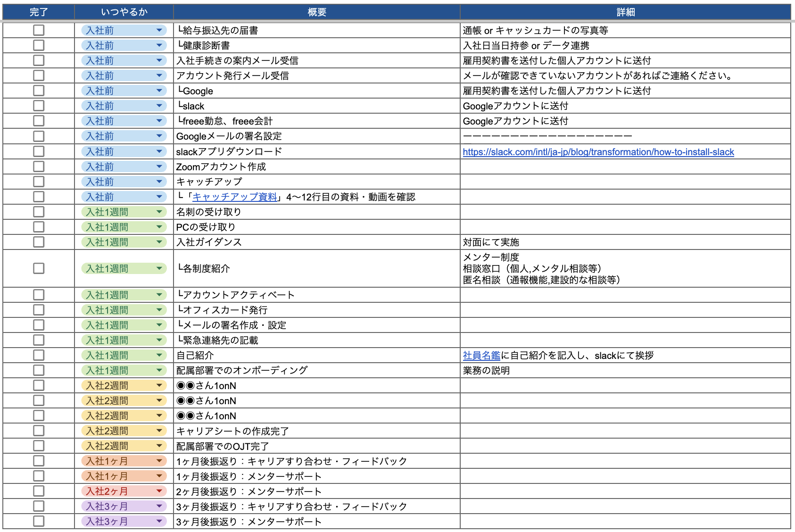
Task: Expand the 入社1週間 dropdown for PCの受け取り
Action: coord(159,227)
